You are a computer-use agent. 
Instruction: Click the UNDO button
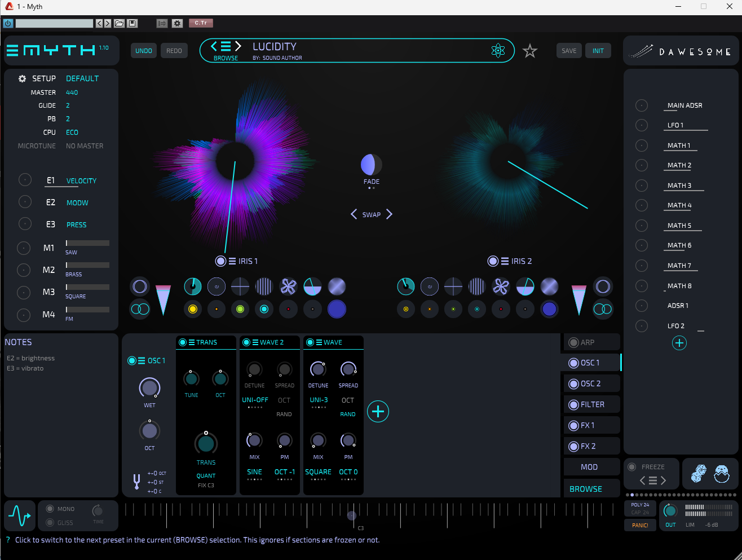144,51
